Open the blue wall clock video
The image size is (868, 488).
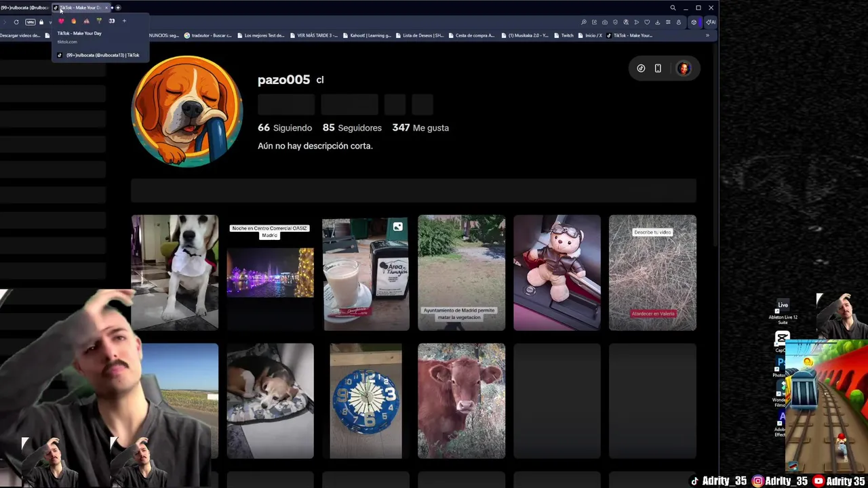(366, 401)
